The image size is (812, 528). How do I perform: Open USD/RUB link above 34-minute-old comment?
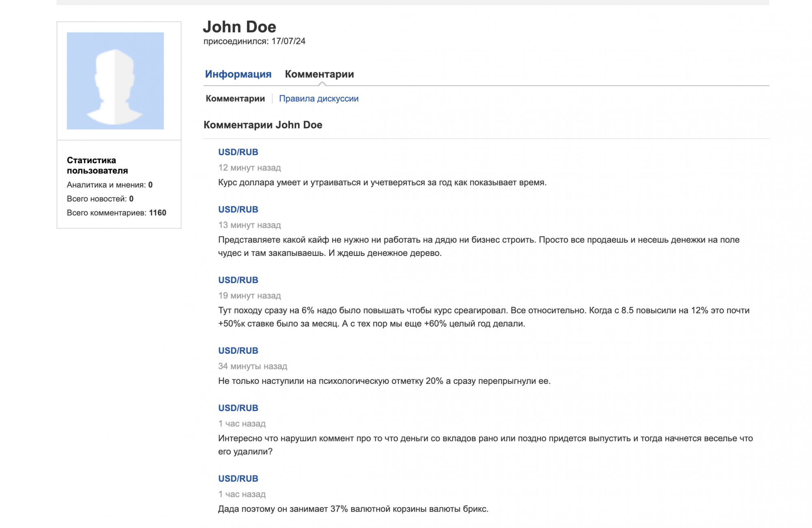pos(238,351)
